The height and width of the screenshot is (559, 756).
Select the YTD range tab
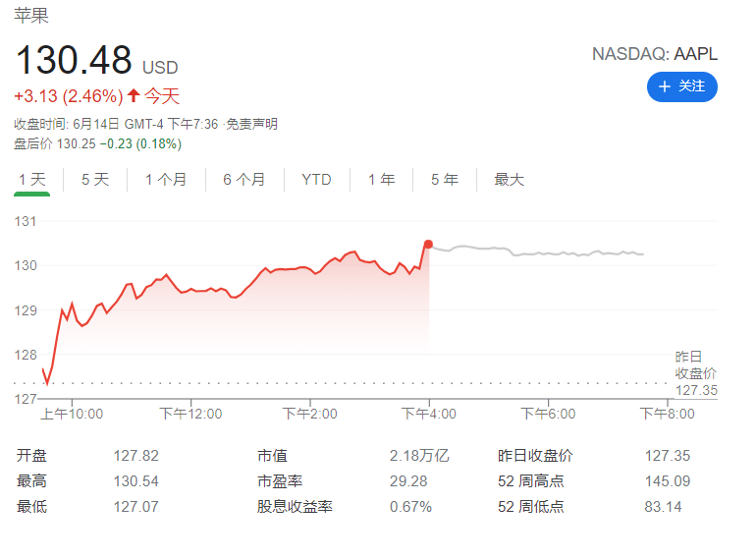[316, 180]
